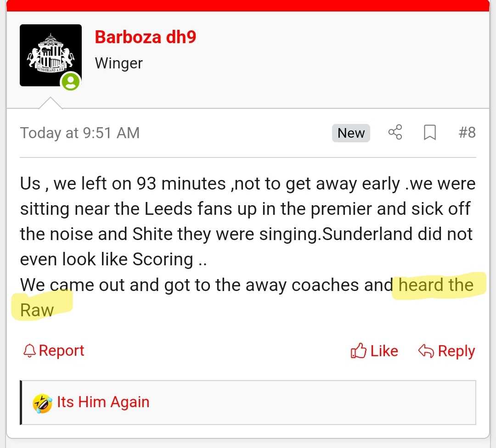Open the post #8 permalink
The width and height of the screenshot is (496, 448).
(x=467, y=133)
